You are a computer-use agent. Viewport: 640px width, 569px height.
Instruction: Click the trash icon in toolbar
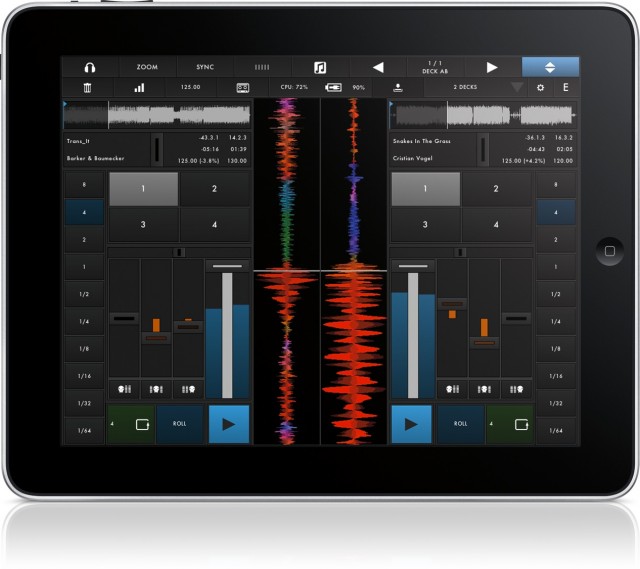(87, 88)
